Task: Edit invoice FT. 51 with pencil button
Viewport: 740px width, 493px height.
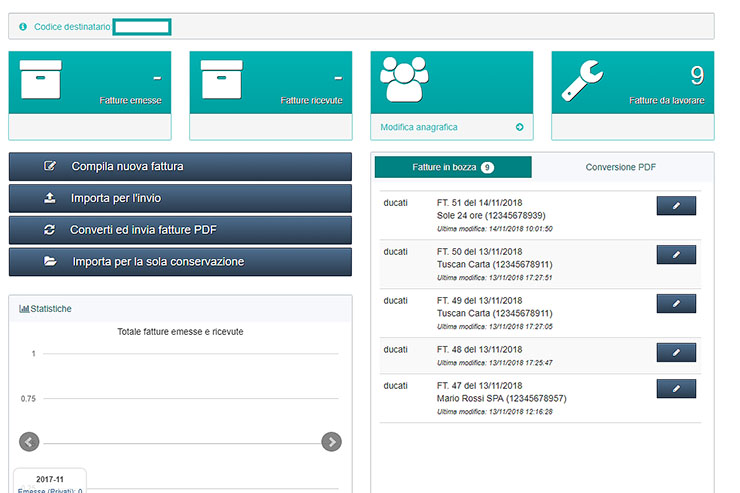Action: 676,206
